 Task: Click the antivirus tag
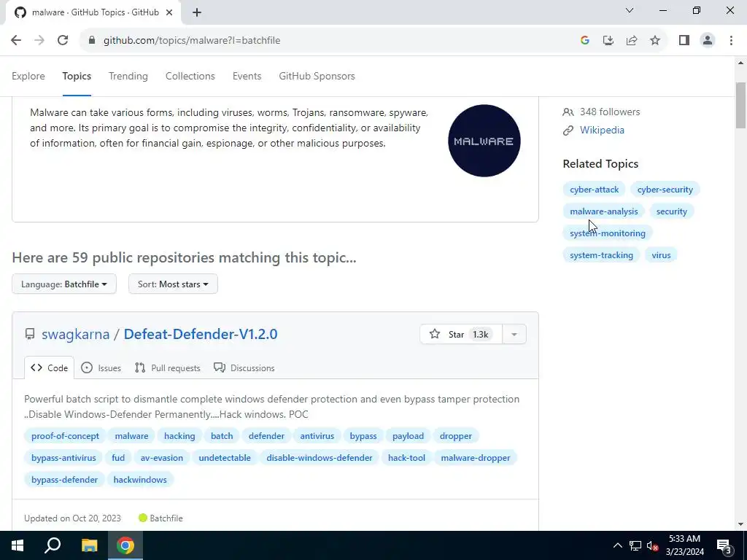317,436
